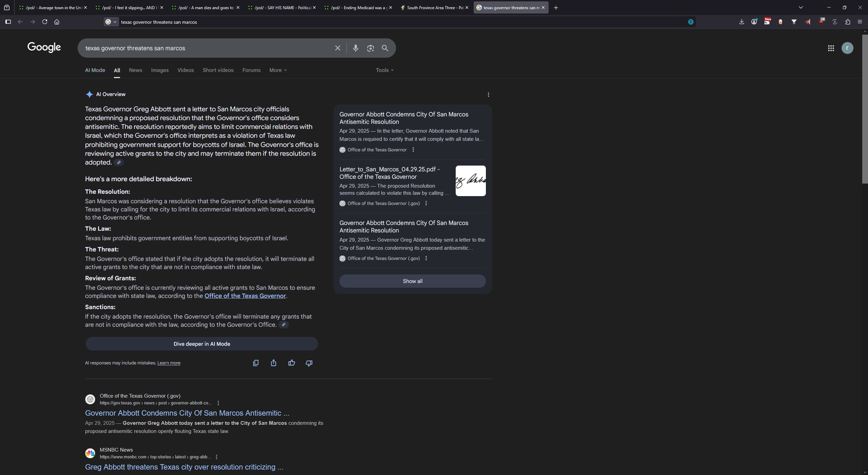Switch to the News results tab

pyautogui.click(x=136, y=70)
